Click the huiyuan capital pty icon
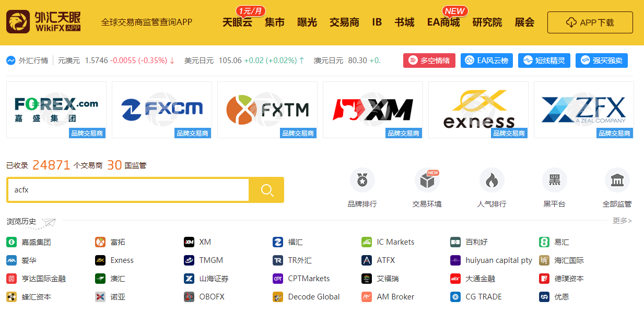Image resolution: width=644 pixels, height=313 pixels. tap(455, 260)
